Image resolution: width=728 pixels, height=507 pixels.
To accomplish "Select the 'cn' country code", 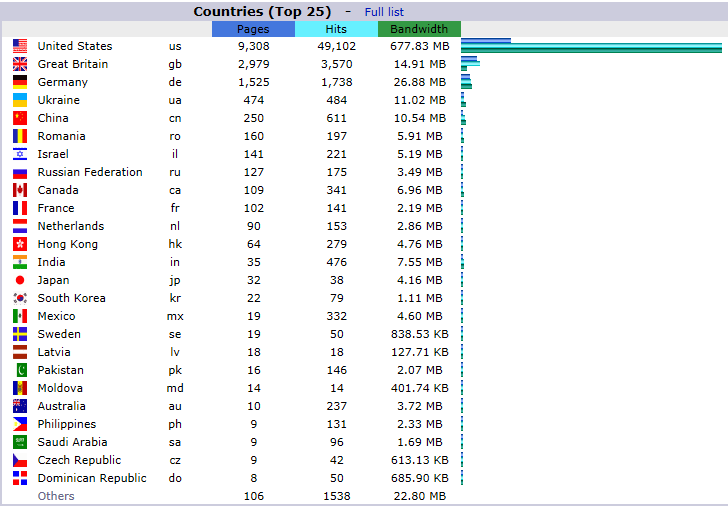I will 175,118.
